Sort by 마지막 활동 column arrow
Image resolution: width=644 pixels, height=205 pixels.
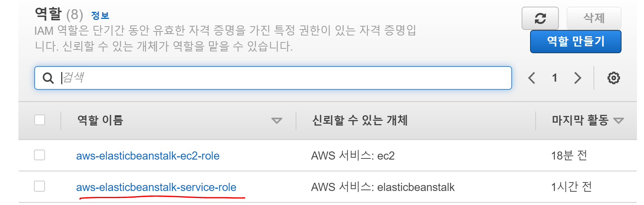pos(618,120)
